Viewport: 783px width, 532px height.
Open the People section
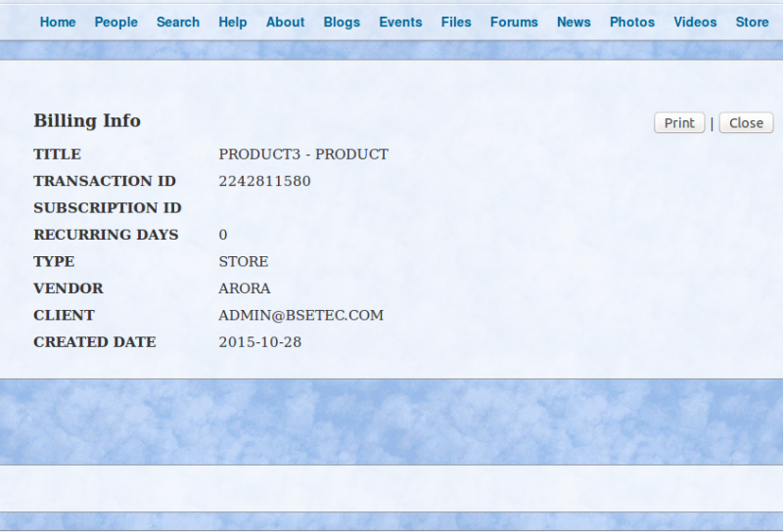(x=115, y=22)
